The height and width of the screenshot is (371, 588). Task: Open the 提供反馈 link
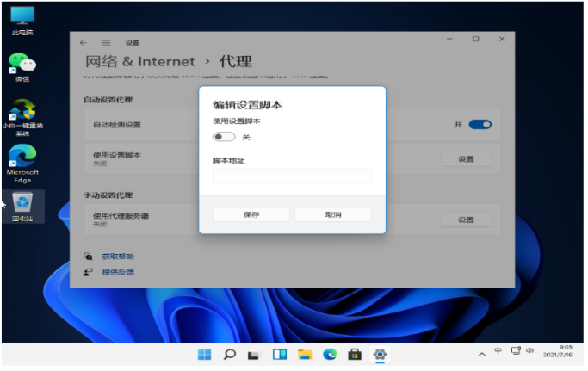118,273
